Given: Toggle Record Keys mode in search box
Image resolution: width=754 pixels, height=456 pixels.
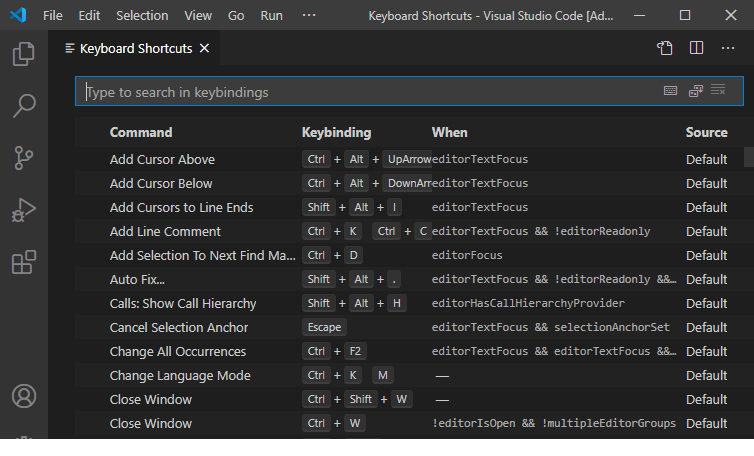Looking at the screenshot, I should [x=670, y=90].
